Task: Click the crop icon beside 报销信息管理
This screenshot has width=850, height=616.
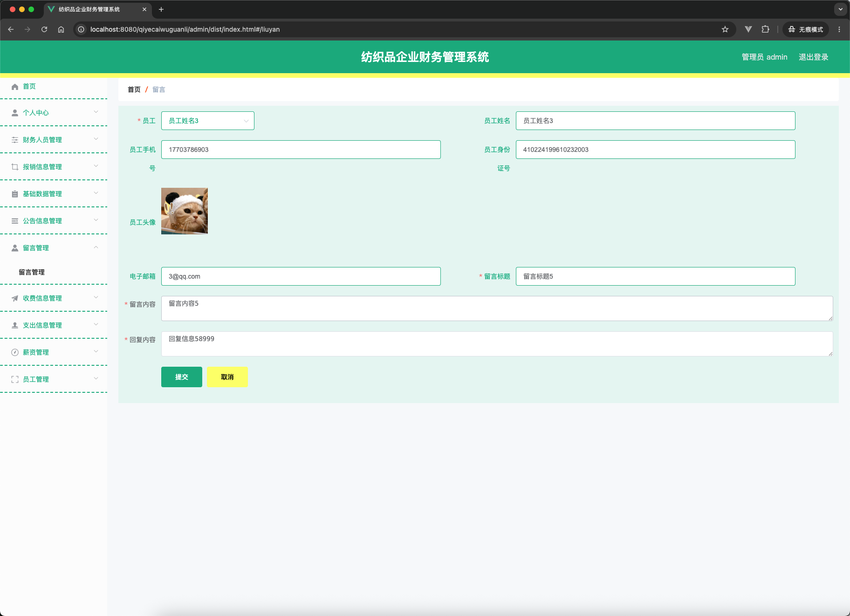Action: click(x=15, y=167)
